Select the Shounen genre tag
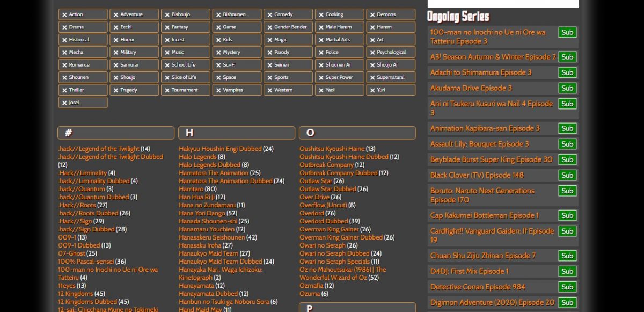The width and height of the screenshot is (644, 312). pos(83,77)
